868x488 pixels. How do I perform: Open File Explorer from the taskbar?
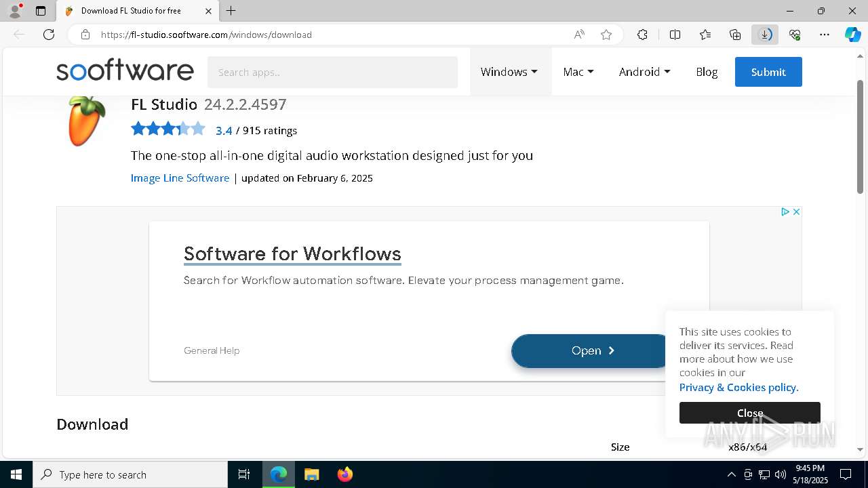tap(311, 474)
